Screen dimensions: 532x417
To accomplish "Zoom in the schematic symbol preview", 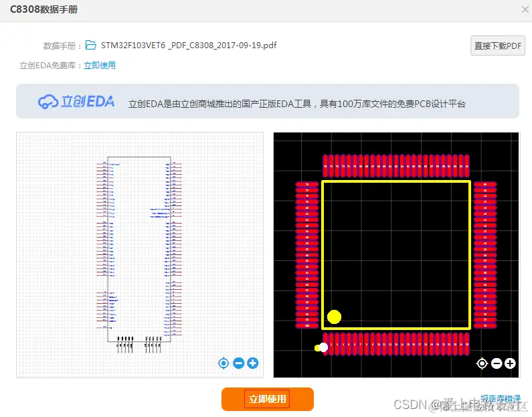I will [253, 363].
